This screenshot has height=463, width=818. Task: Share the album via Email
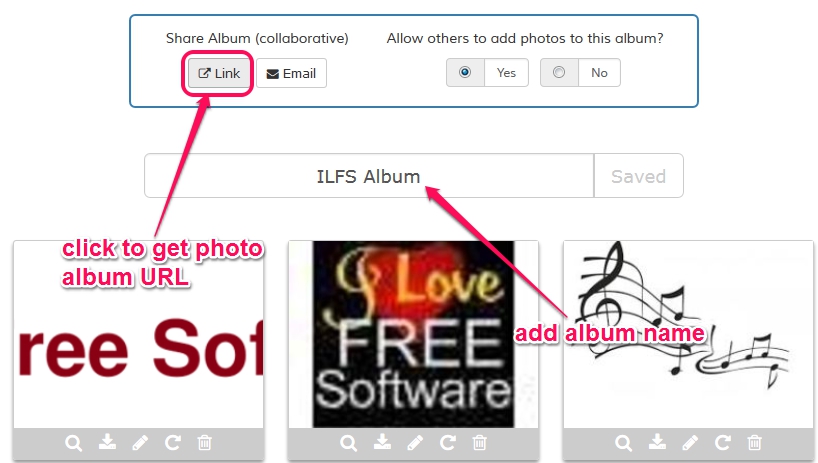pyautogui.click(x=291, y=73)
